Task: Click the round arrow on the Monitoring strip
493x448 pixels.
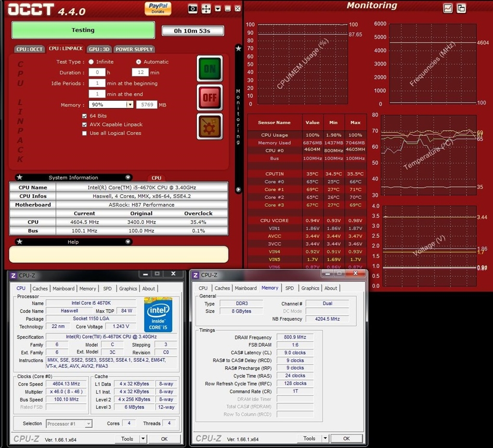Action: (x=238, y=190)
